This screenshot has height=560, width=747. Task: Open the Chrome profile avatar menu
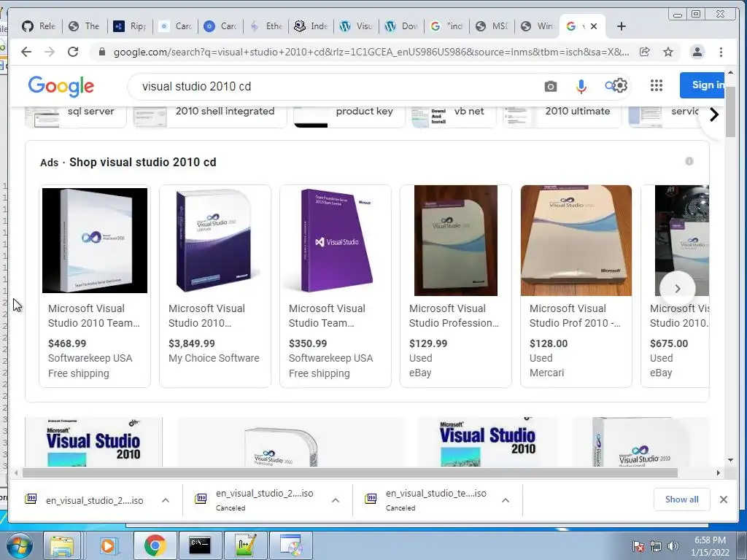697,52
